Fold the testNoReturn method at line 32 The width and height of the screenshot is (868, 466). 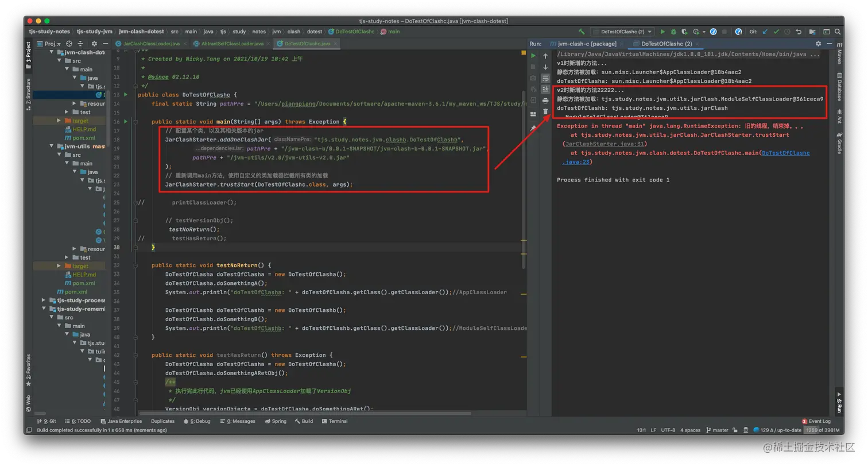coord(134,265)
